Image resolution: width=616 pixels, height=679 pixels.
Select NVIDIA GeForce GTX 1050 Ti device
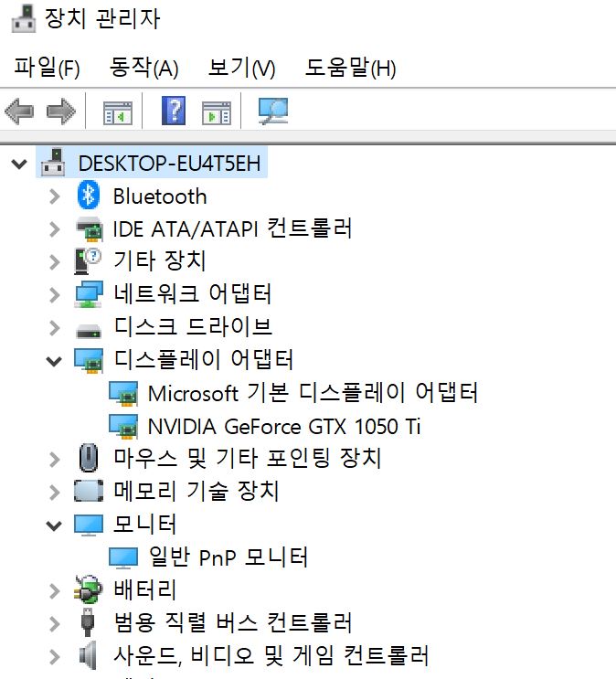tap(284, 427)
